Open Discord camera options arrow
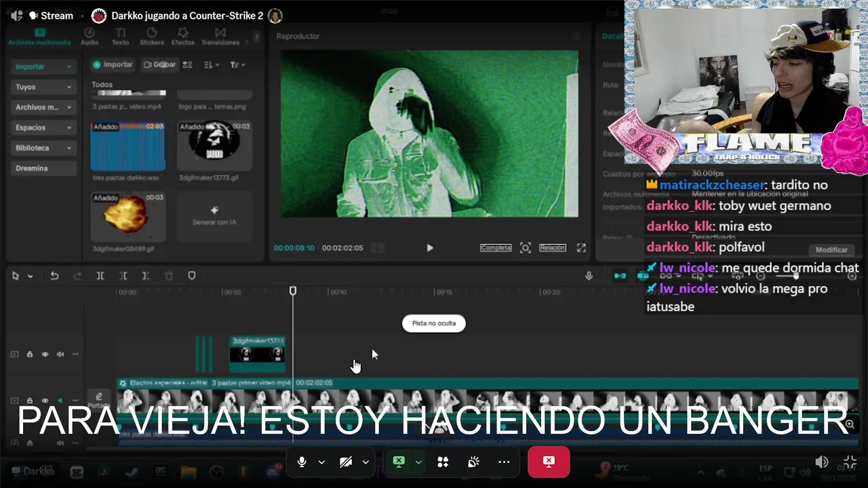 tap(366, 462)
